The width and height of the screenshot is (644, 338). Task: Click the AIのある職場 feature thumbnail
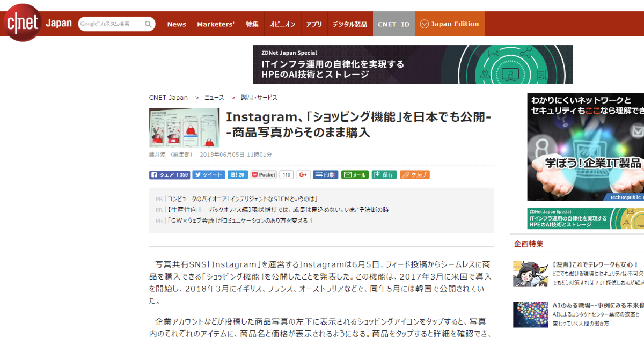click(x=530, y=314)
